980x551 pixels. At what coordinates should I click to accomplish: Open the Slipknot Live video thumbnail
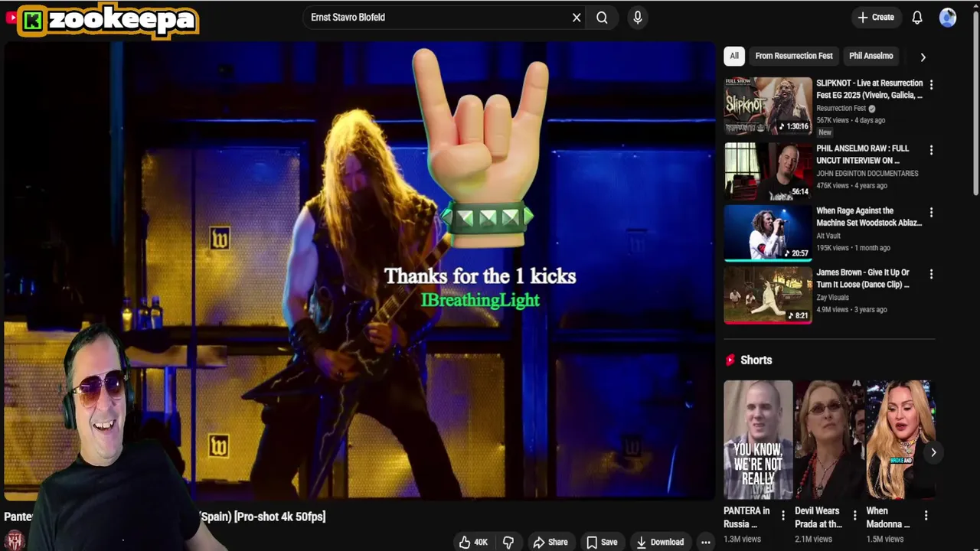click(x=768, y=106)
